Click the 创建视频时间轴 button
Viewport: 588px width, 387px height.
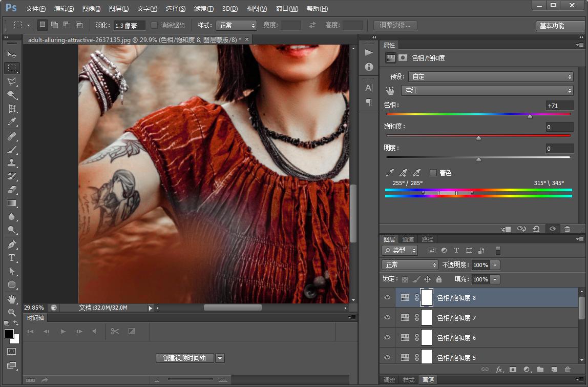pyautogui.click(x=184, y=358)
